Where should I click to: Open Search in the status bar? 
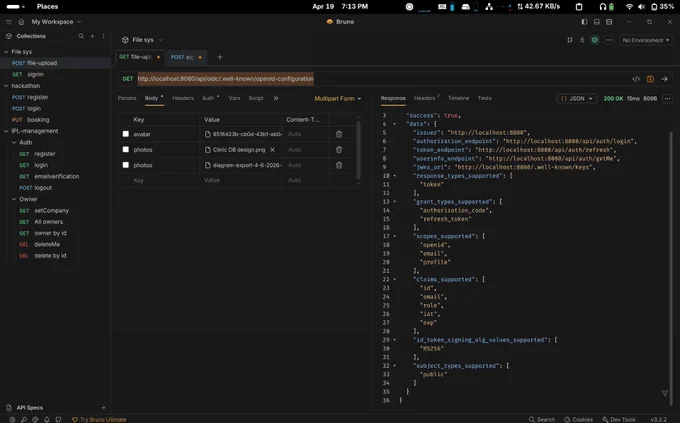click(x=542, y=420)
